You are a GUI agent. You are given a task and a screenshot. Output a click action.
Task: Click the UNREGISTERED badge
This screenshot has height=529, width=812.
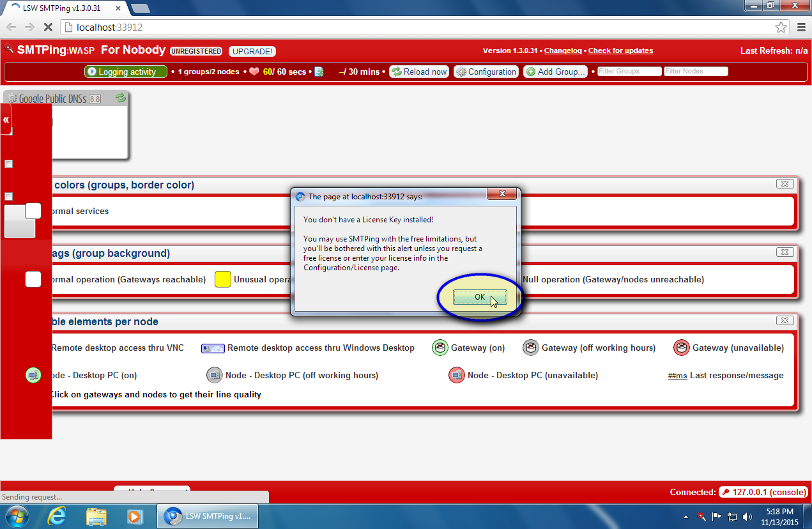click(196, 51)
